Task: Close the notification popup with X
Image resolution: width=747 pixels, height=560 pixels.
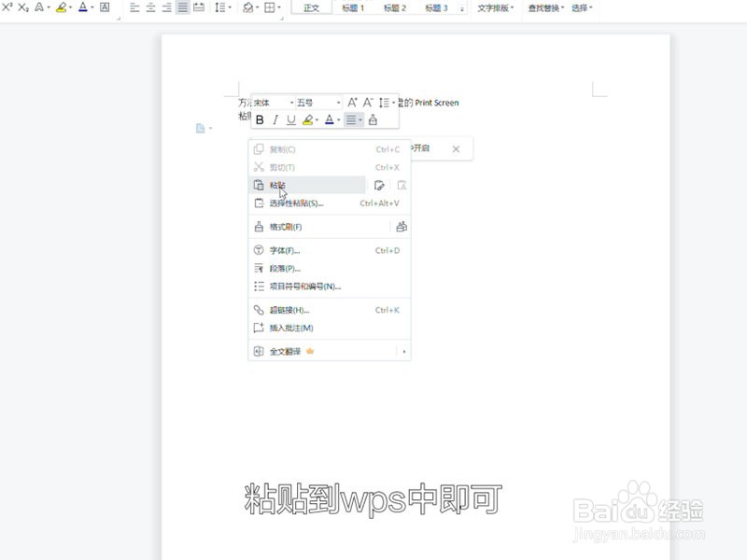Action: tap(456, 149)
